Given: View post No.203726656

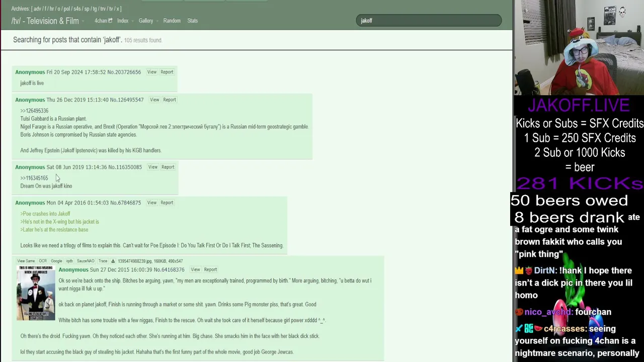Looking at the screenshot, I should coord(151,72).
